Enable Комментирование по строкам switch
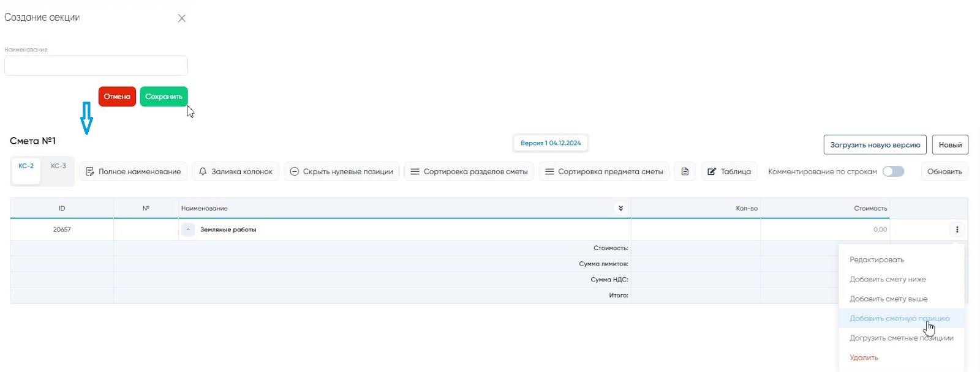This screenshot has height=372, width=980. [x=893, y=172]
